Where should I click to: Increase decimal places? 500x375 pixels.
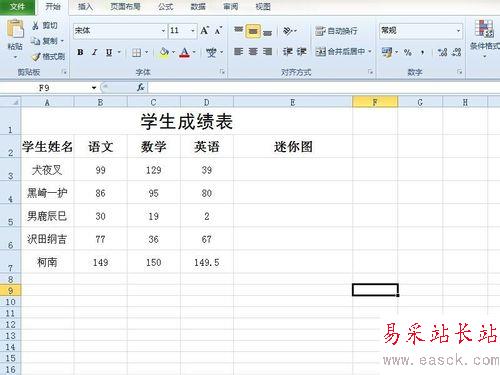pos(442,52)
